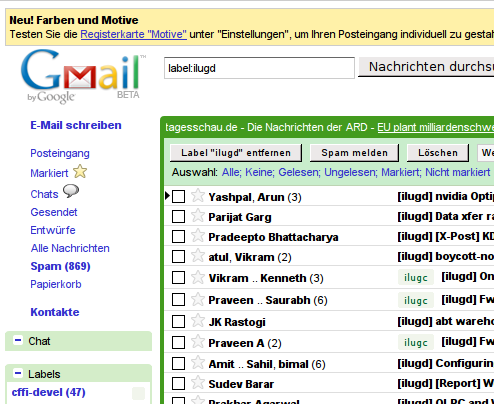Select Markiert in Auswahl row
494x404 pixels.
point(401,172)
